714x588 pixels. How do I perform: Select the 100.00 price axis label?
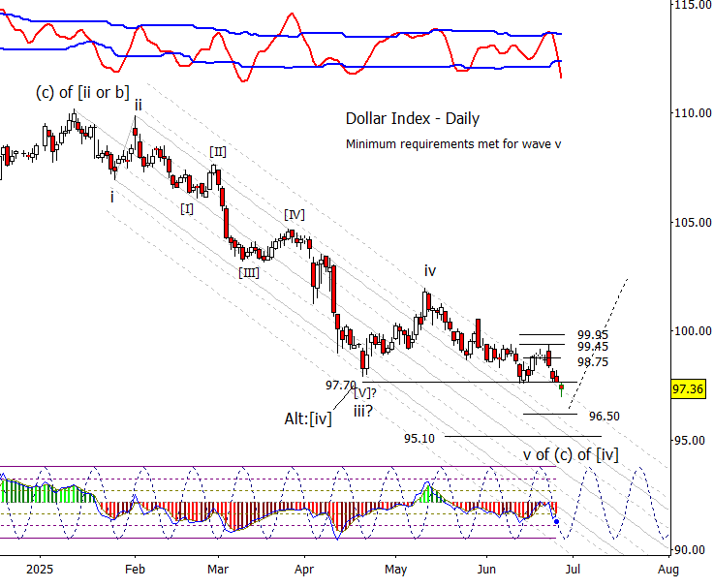point(693,331)
